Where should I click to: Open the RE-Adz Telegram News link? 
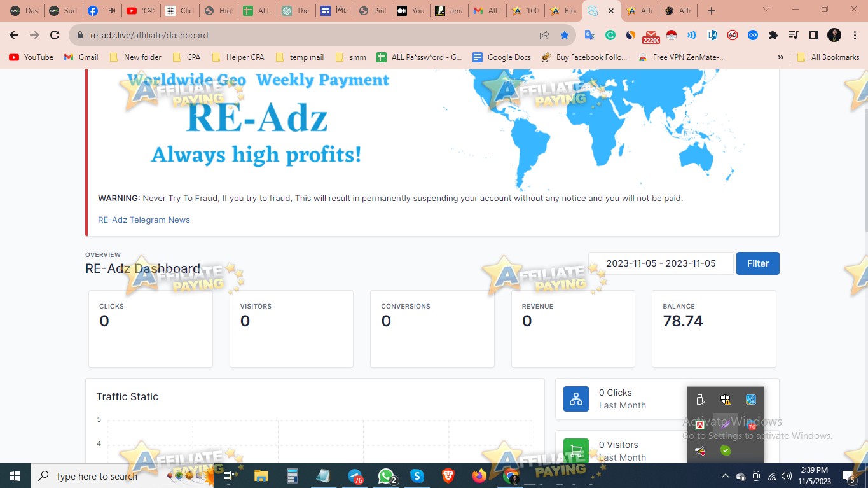click(143, 220)
